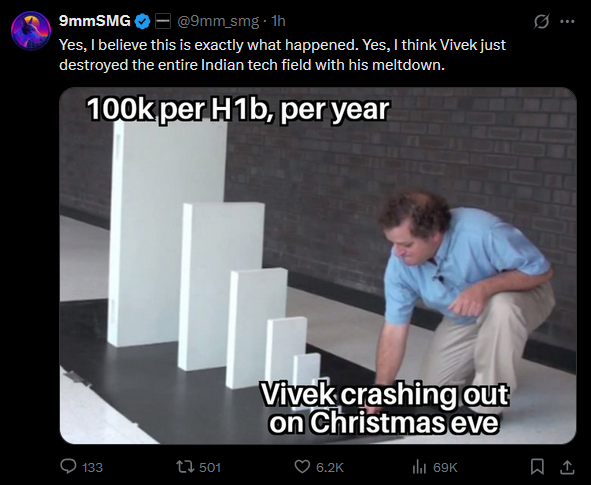Image resolution: width=591 pixels, height=485 pixels.
Task: Click the tweet text about Vivek's meltdown
Action: pyautogui.click(x=282, y=55)
